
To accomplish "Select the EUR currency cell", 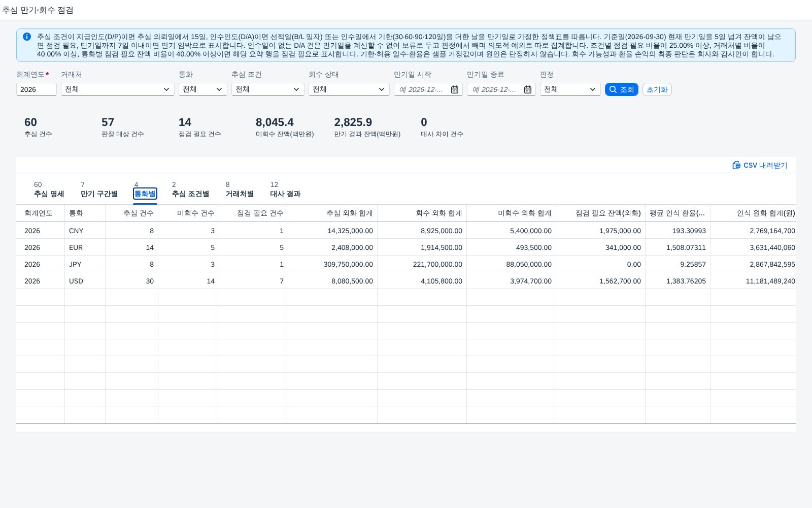I will tap(85, 247).
